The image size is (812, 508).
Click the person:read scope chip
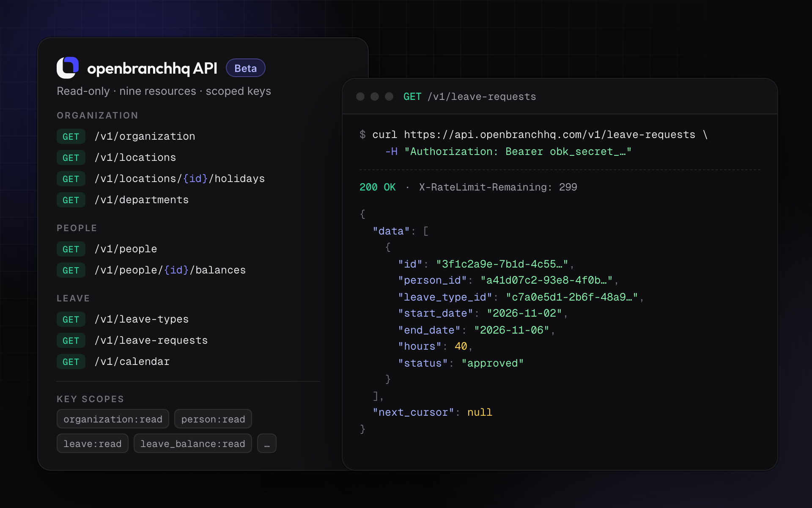click(213, 419)
